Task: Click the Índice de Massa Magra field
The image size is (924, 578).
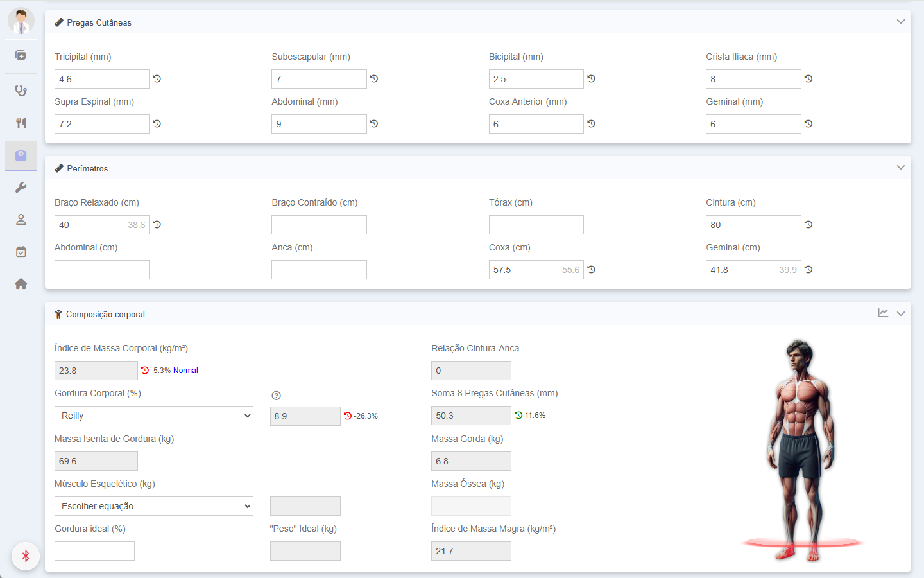Action: (x=471, y=551)
